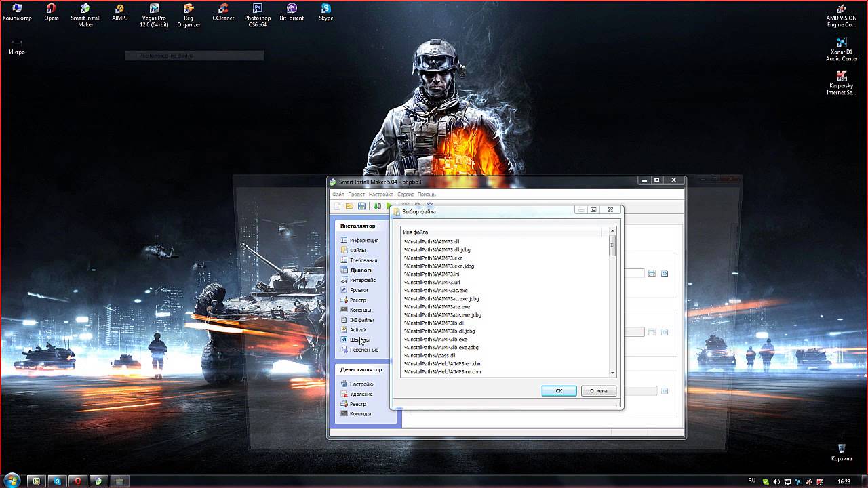Launch Smart Install Maker desktop shortcut
The height and width of the screenshot is (488, 868).
point(85,15)
